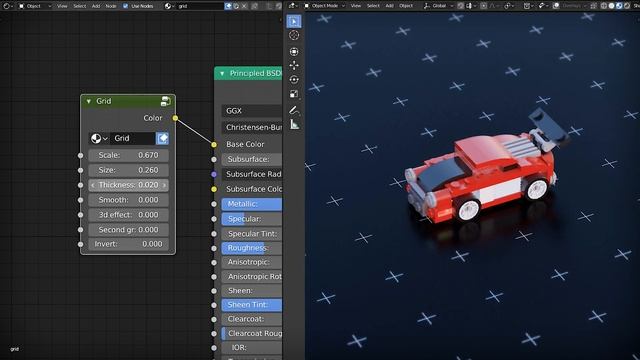Click Invert input socket on Grid node
Screen dimensions: 640x360
coord(80,244)
